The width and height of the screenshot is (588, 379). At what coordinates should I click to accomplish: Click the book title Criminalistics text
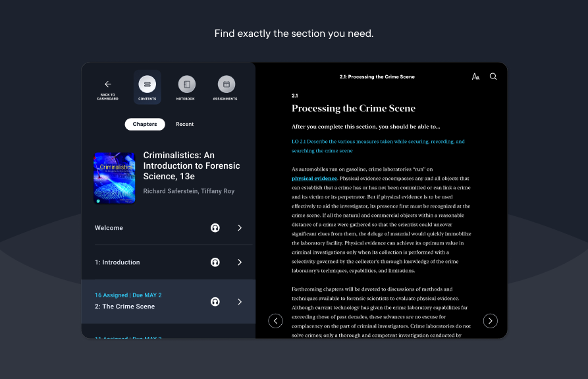point(192,166)
